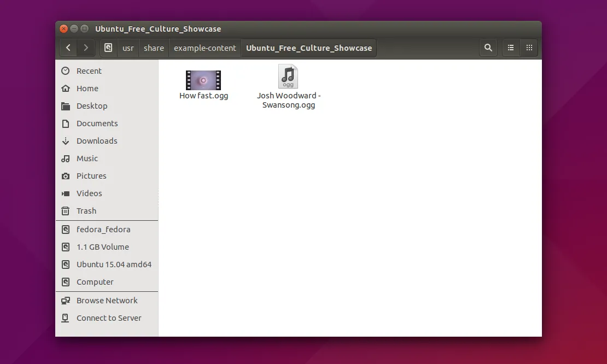Click the 1.1 GB Volume drive icon

tap(66, 247)
